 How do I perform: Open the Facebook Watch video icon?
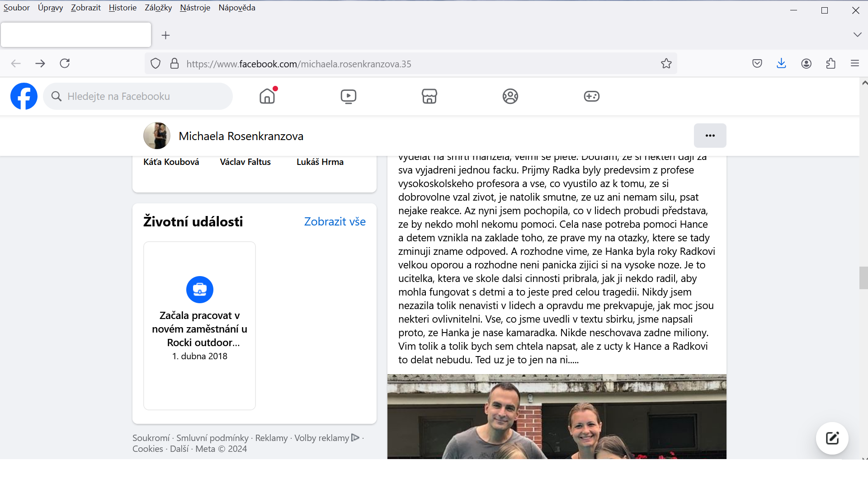pyautogui.click(x=348, y=96)
